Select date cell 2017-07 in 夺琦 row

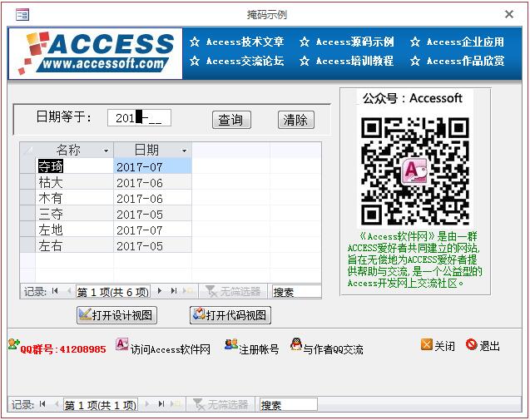153,166
